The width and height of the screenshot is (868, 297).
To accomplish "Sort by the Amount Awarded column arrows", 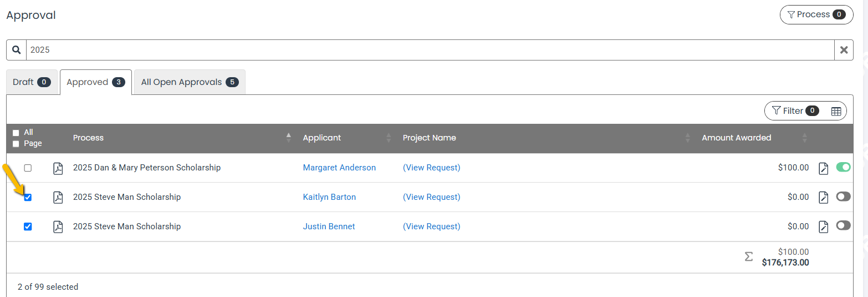I will point(804,138).
